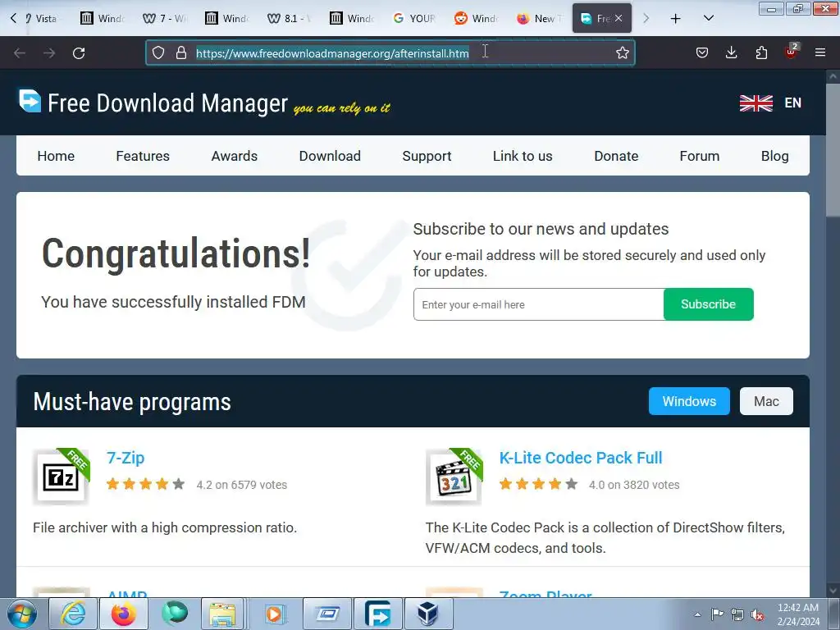Switch to Mac programs toggle
Image resolution: width=840 pixels, height=630 pixels.
(766, 401)
